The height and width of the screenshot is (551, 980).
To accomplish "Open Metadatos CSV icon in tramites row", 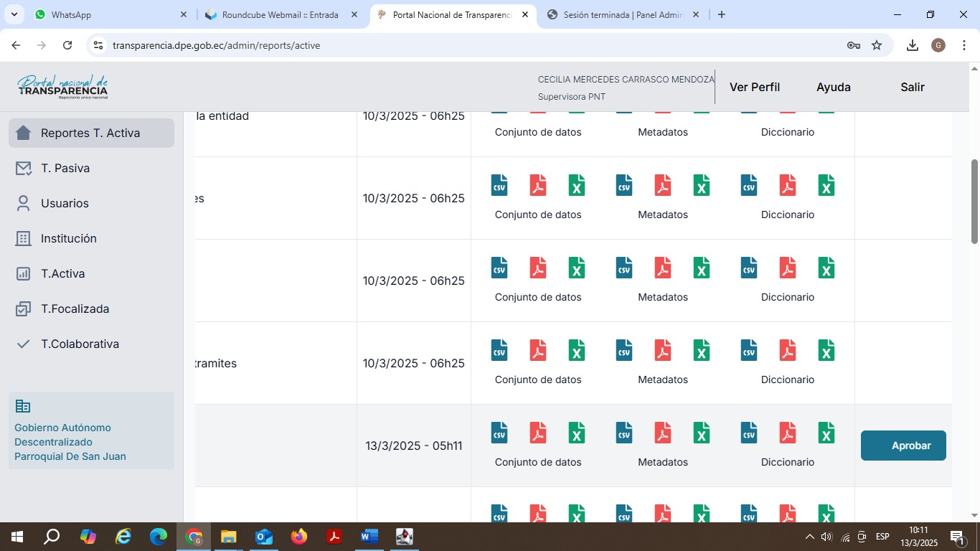I will (624, 350).
